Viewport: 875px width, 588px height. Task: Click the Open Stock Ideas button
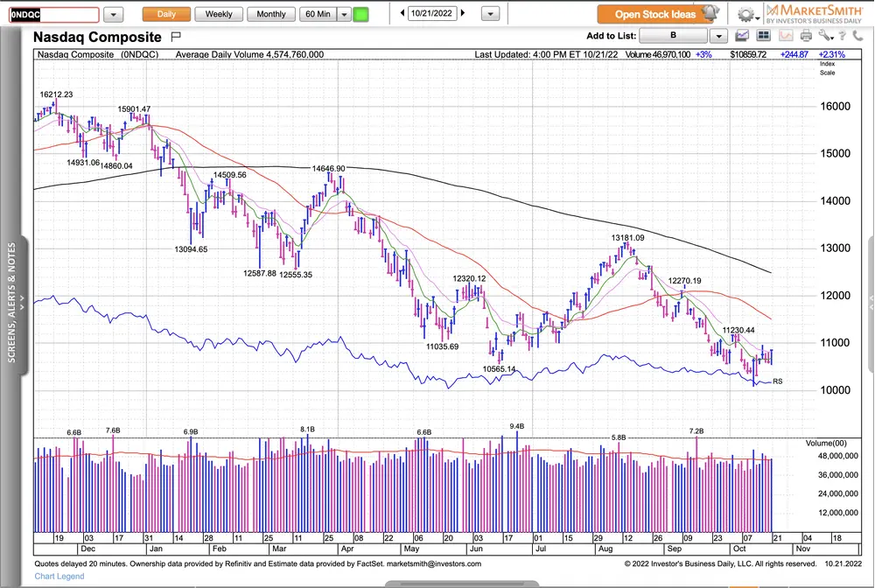(x=656, y=15)
